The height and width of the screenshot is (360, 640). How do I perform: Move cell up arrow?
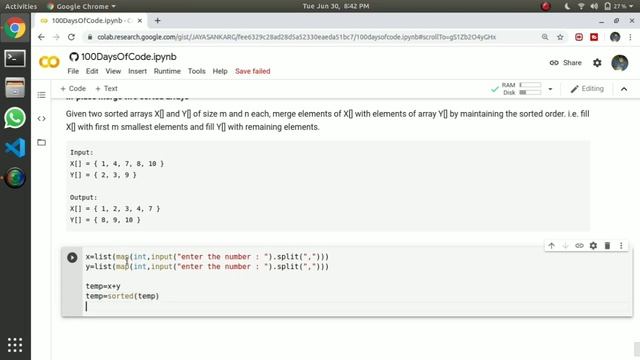(x=551, y=246)
